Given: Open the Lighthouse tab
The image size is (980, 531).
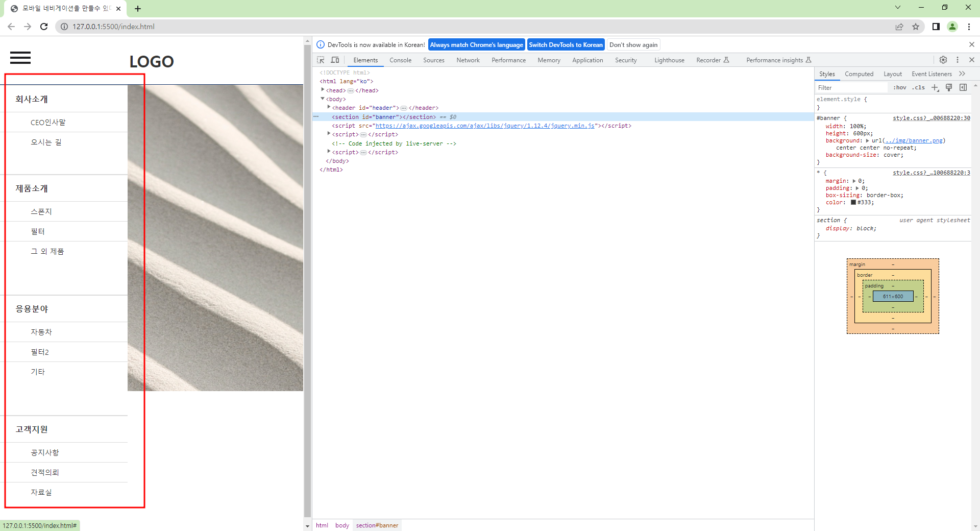Looking at the screenshot, I should (x=669, y=60).
